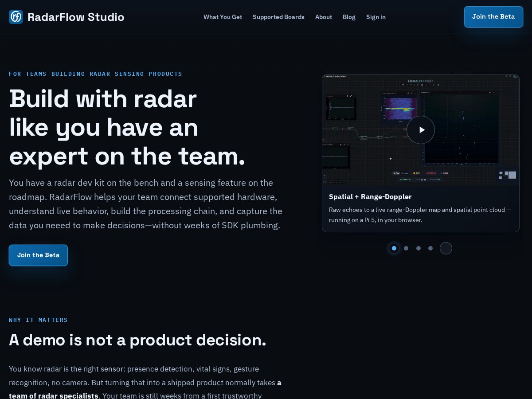Viewport: 532px width, 399px height.
Task: Play the Spatial + Range-Doppler demo video
Action: (421, 130)
